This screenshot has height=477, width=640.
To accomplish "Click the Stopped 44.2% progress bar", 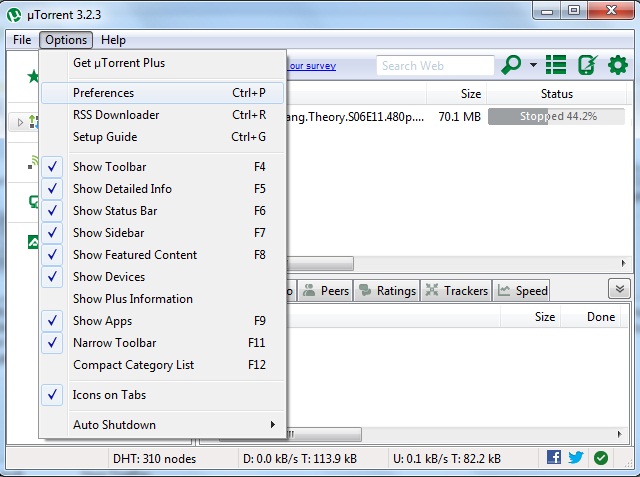I will [x=556, y=117].
